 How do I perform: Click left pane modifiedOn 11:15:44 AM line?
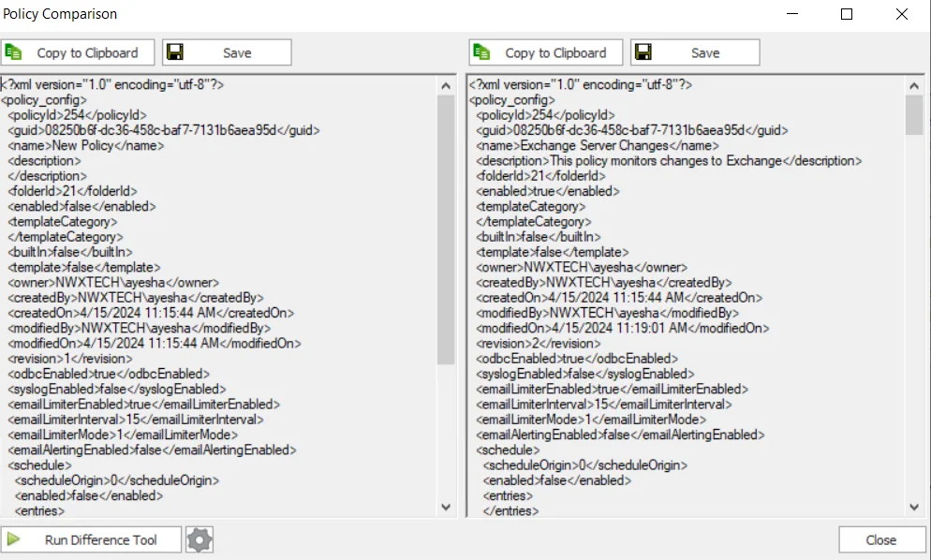[155, 344]
